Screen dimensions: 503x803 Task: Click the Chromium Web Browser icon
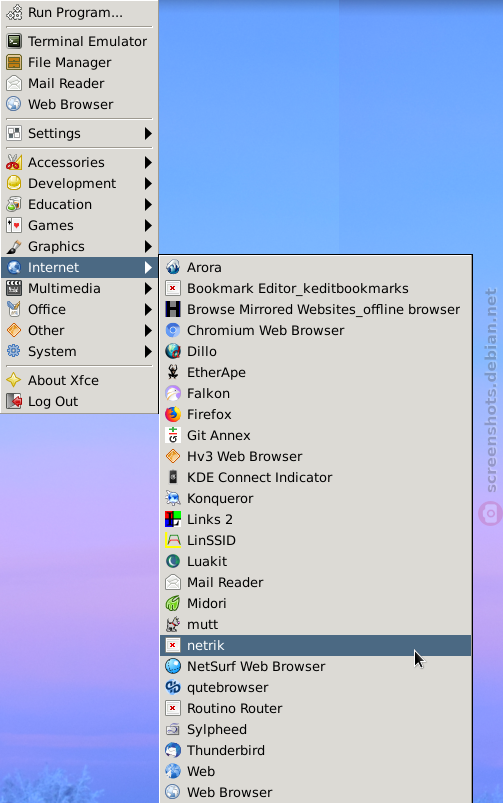pyautogui.click(x=173, y=330)
